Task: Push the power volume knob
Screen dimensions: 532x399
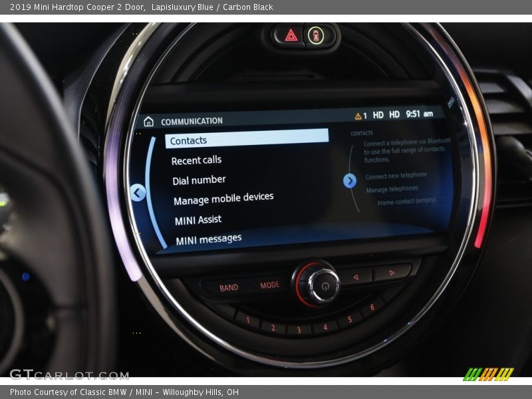Action: [323, 286]
